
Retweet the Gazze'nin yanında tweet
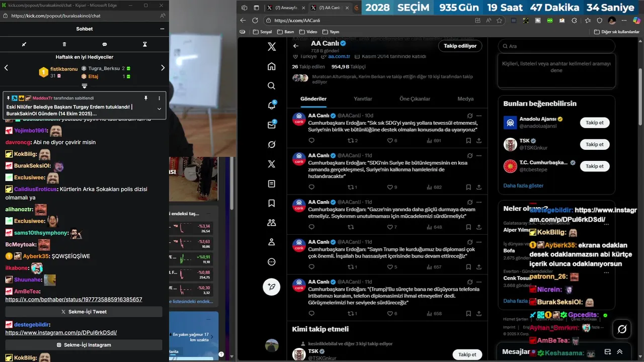351,227
